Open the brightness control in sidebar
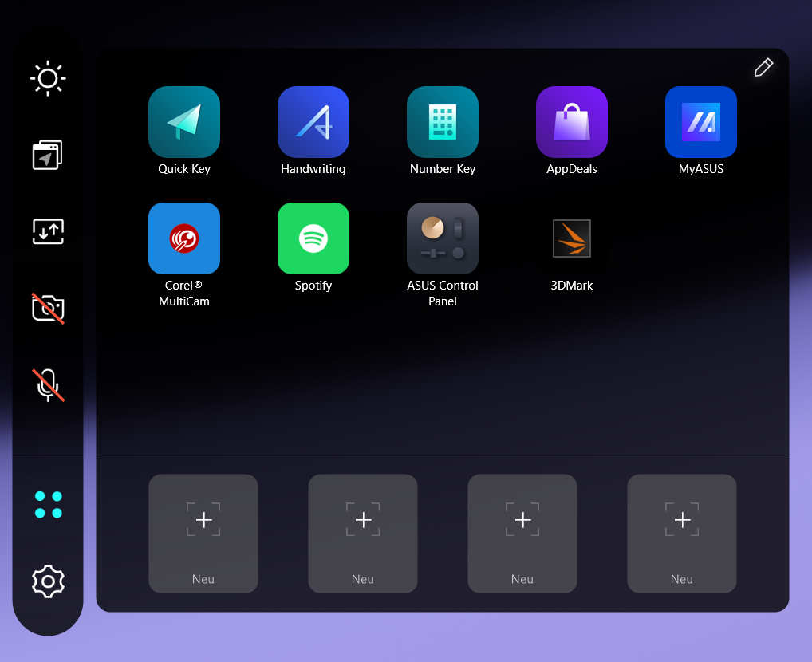Image resolution: width=812 pixels, height=662 pixels. pyautogui.click(x=48, y=78)
